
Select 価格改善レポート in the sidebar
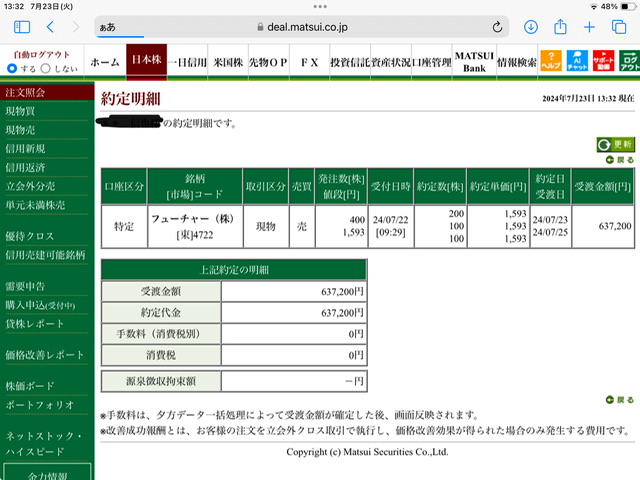pos(44,355)
